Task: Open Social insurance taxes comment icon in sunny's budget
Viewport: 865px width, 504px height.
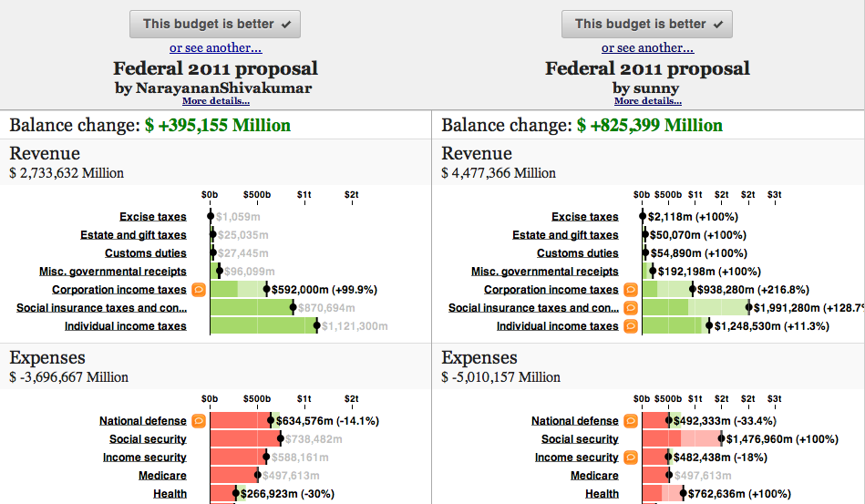Action: click(631, 308)
